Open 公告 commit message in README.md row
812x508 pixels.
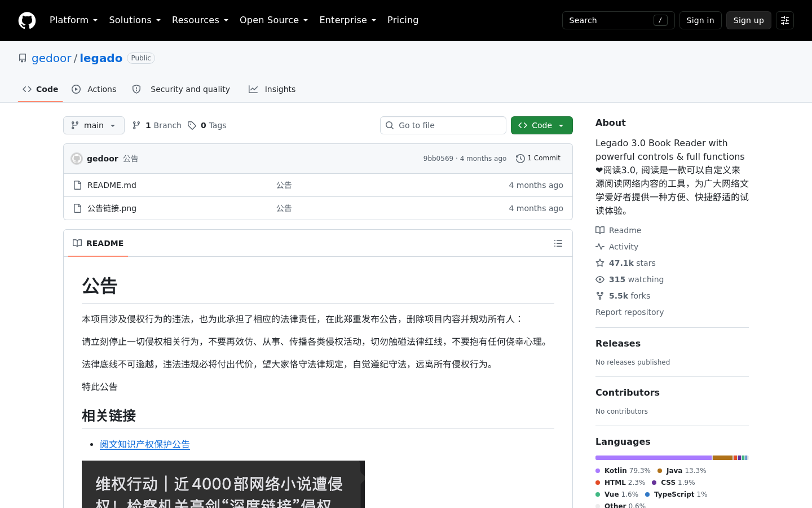tap(284, 185)
